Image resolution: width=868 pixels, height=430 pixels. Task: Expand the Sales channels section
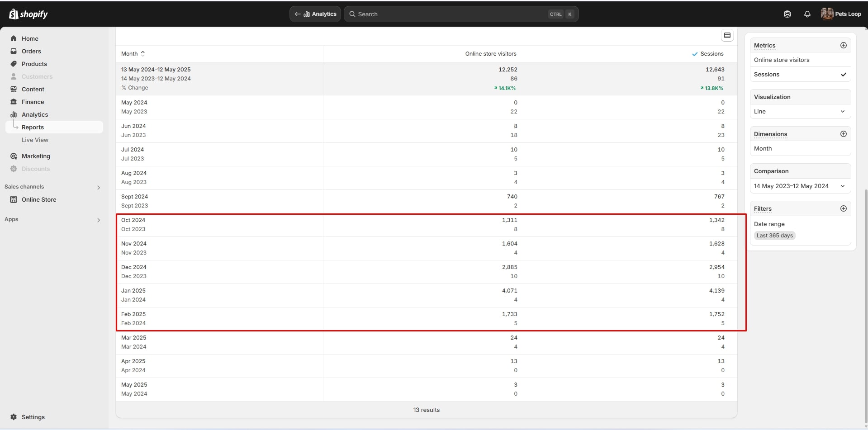coord(98,187)
